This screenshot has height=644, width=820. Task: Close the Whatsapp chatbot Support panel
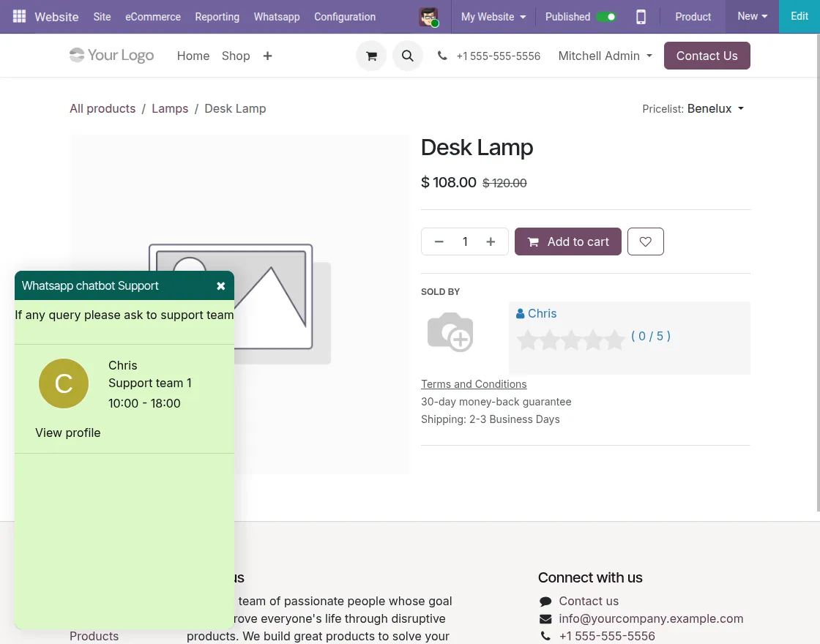(220, 286)
